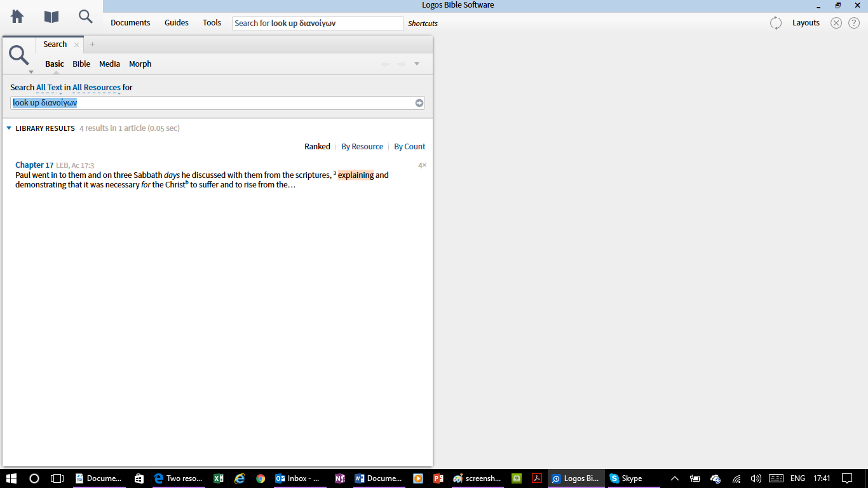This screenshot has height=488, width=868.
Task: Select the Search panel tab
Action: pyautogui.click(x=55, y=44)
